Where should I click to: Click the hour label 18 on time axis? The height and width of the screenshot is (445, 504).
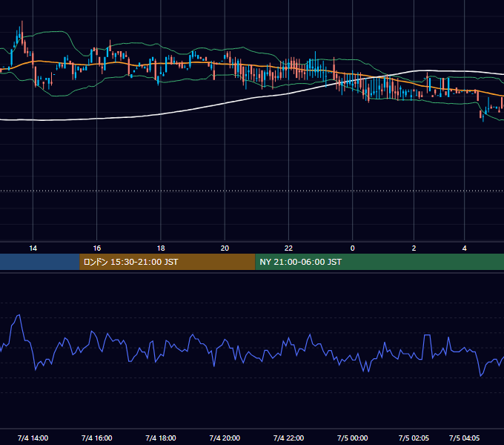coord(161,248)
